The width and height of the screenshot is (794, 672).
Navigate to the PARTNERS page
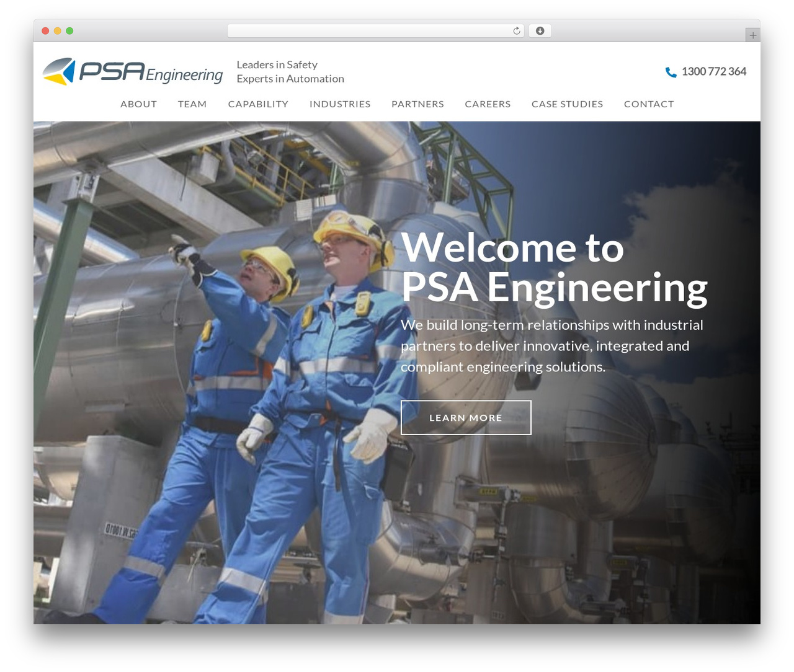coord(417,104)
